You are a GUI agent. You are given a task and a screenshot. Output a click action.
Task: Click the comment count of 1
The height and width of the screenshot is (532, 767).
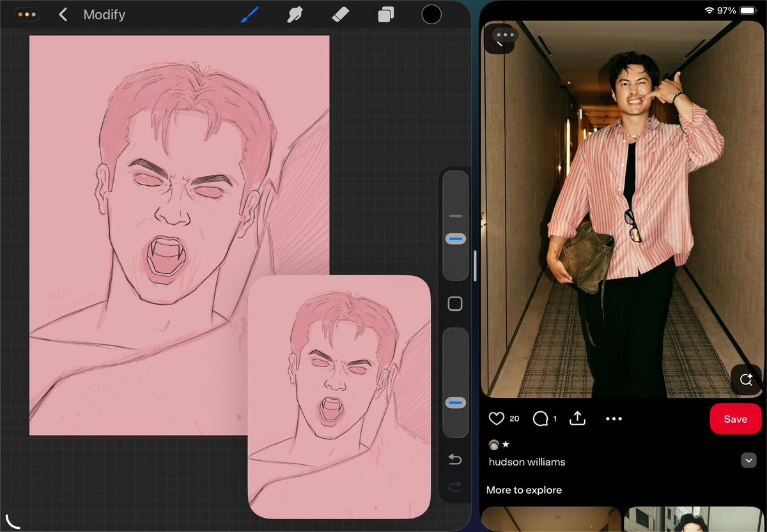[555, 419]
